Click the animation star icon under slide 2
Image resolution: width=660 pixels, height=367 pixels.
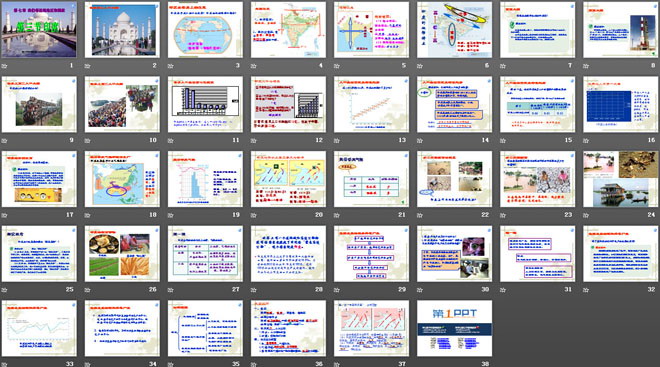(88, 66)
